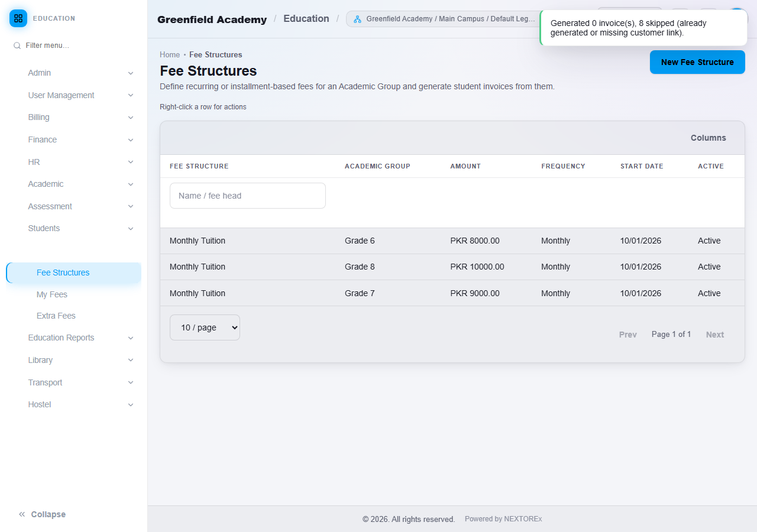Open the 10 / page dropdown
The height and width of the screenshot is (532, 757).
point(205,327)
